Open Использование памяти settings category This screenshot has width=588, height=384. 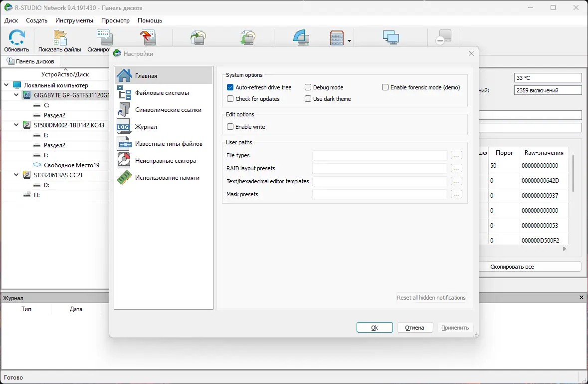[164, 178]
